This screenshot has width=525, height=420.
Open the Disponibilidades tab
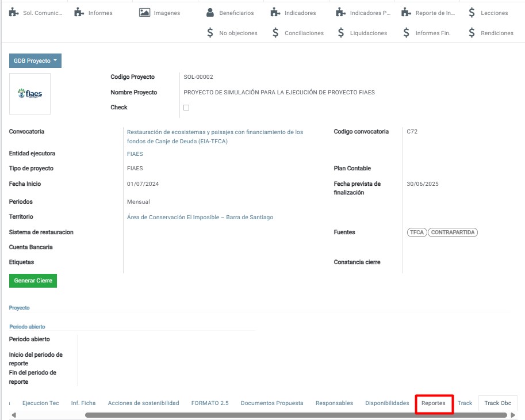387,403
